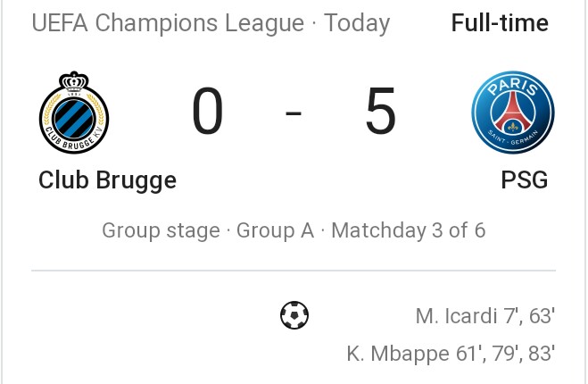Click the Mbappe 61' goal minute
The image size is (588, 384).
pyautogui.click(x=468, y=354)
